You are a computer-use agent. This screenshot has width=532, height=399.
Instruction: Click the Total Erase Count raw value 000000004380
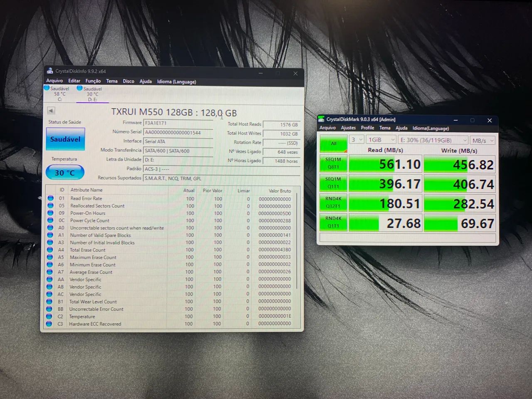point(274,250)
